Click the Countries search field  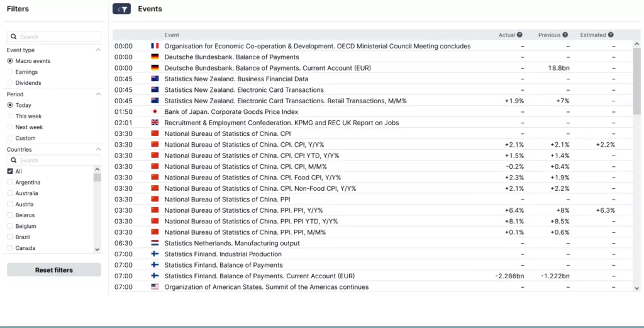point(54,161)
